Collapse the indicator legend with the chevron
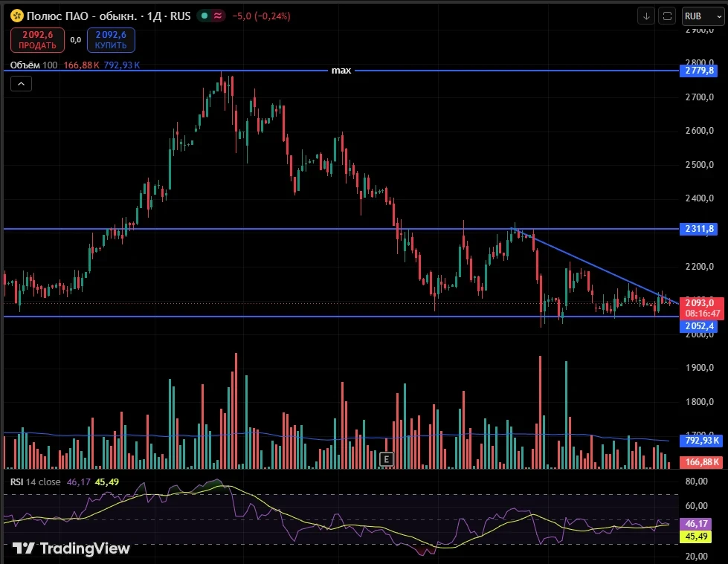Screen dimensions: 728x564 pos(21,84)
